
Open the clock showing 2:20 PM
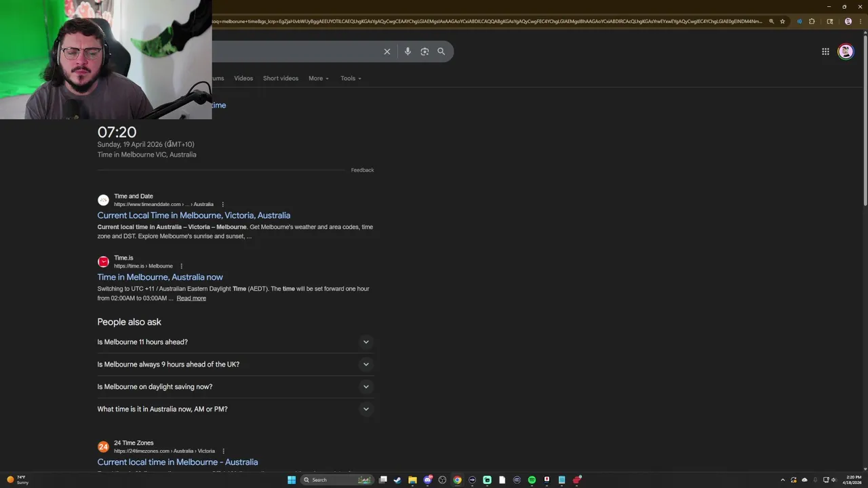coord(854,480)
